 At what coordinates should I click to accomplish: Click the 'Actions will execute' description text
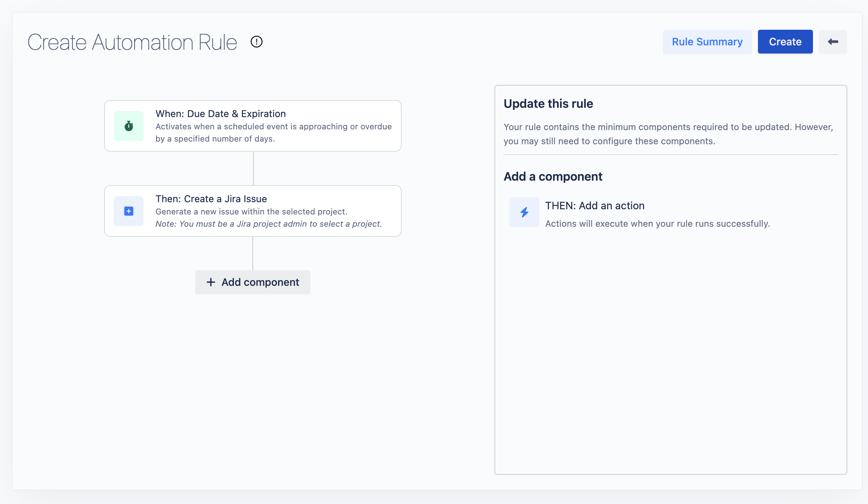pos(657,224)
